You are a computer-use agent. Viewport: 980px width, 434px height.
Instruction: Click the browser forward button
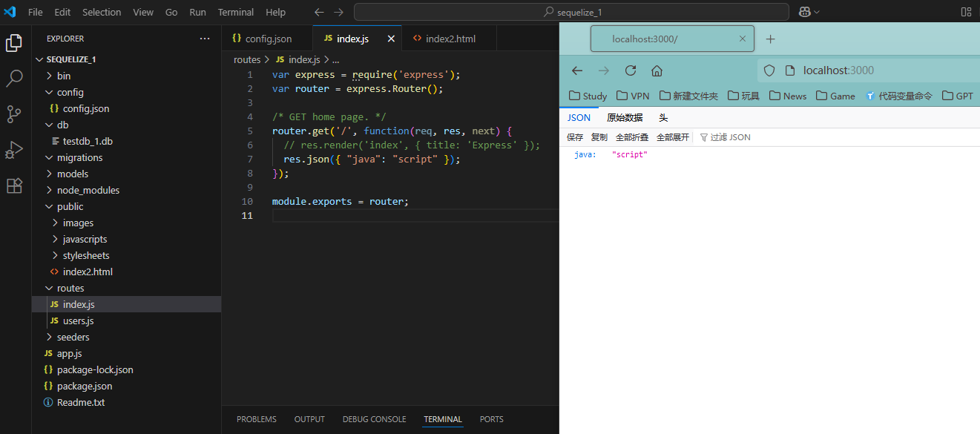pyautogui.click(x=604, y=70)
